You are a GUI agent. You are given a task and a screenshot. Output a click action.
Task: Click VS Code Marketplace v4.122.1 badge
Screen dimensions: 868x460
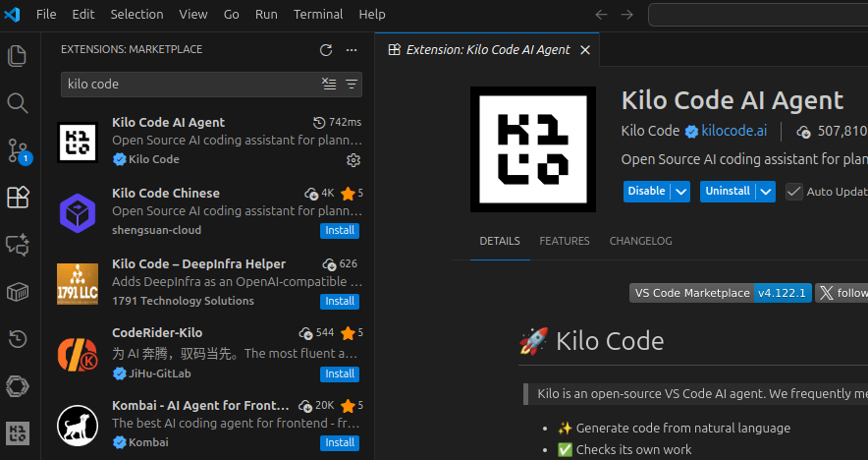tap(720, 293)
